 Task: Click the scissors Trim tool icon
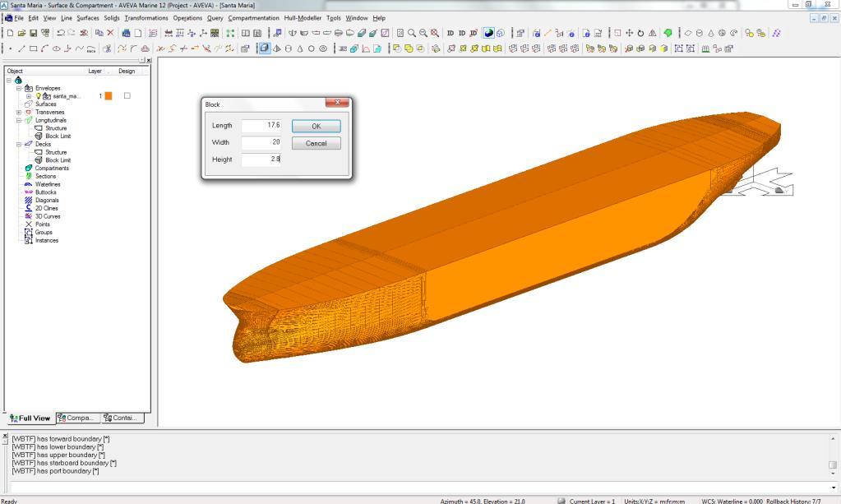click(x=107, y=49)
